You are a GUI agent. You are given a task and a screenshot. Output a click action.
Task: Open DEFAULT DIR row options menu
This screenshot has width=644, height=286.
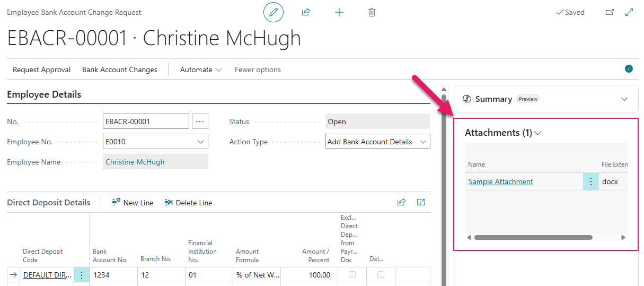click(x=82, y=275)
